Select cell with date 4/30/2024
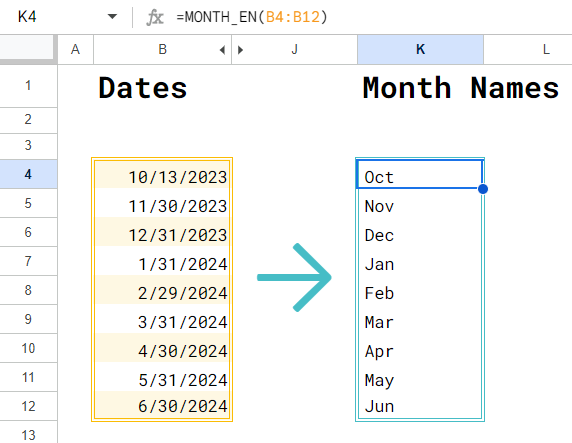This screenshot has height=443, width=572. click(162, 348)
